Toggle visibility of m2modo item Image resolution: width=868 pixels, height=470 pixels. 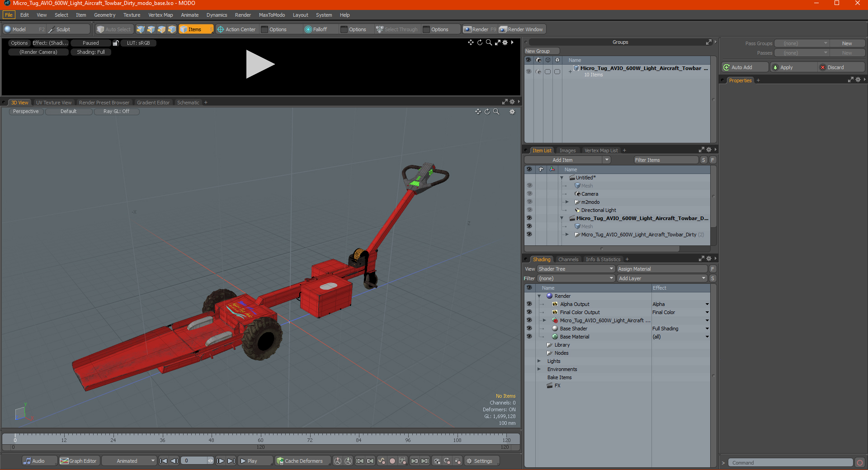(529, 202)
